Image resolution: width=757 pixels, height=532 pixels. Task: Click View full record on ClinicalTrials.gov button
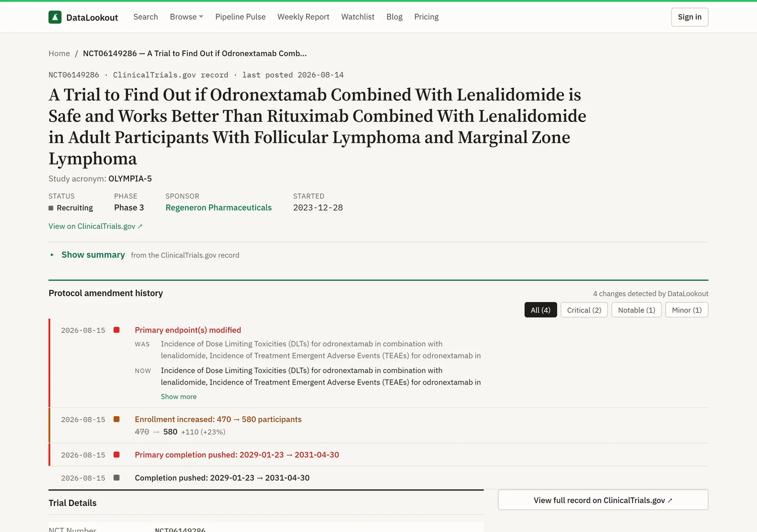pyautogui.click(x=603, y=500)
